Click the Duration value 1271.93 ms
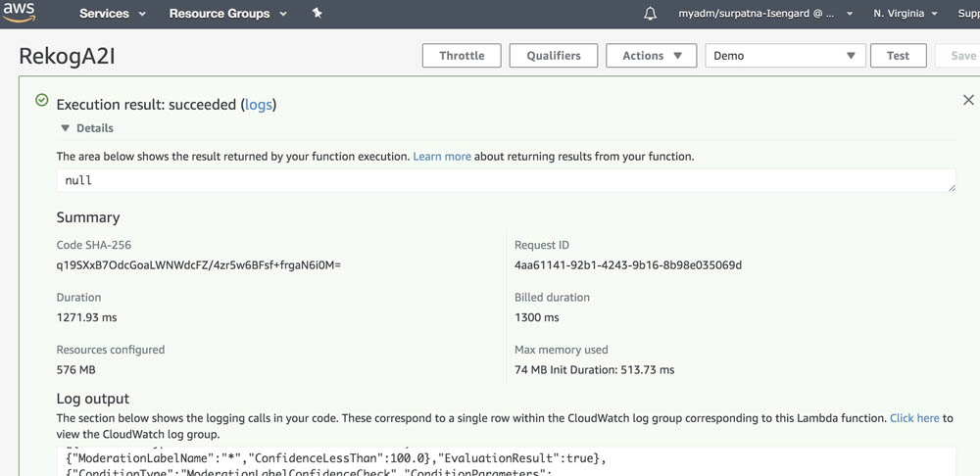980x476 pixels. pyautogui.click(x=86, y=317)
